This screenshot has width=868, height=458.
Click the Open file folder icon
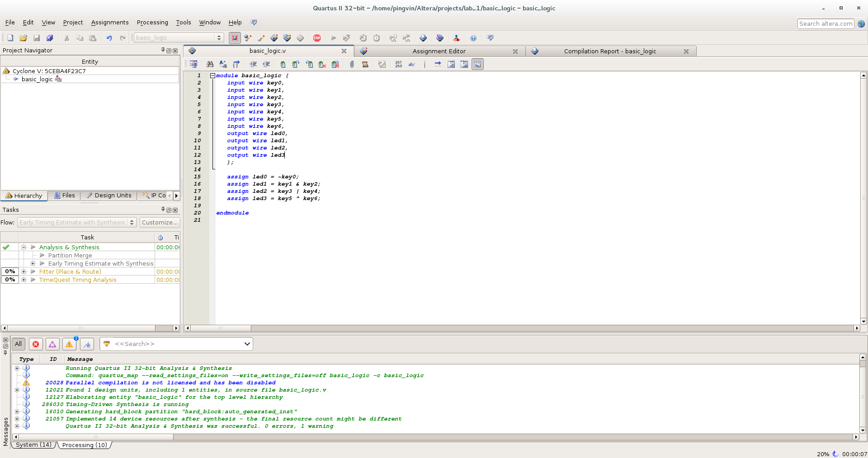point(24,38)
